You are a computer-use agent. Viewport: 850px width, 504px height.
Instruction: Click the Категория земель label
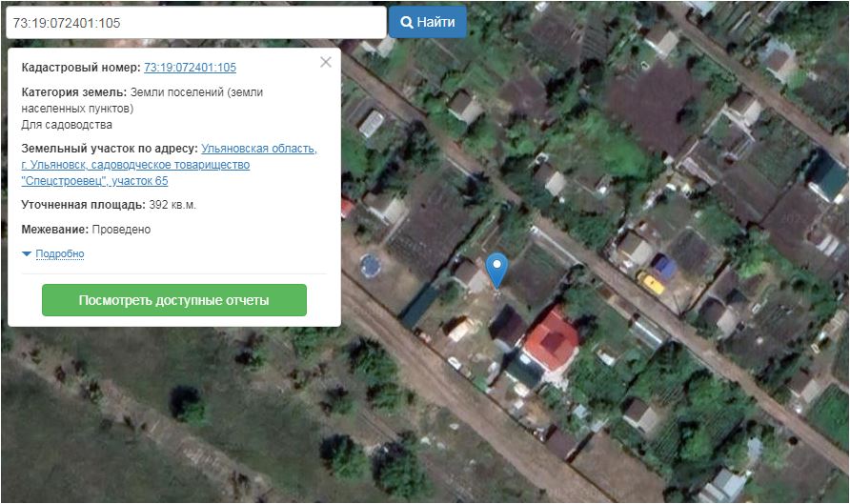(x=73, y=92)
